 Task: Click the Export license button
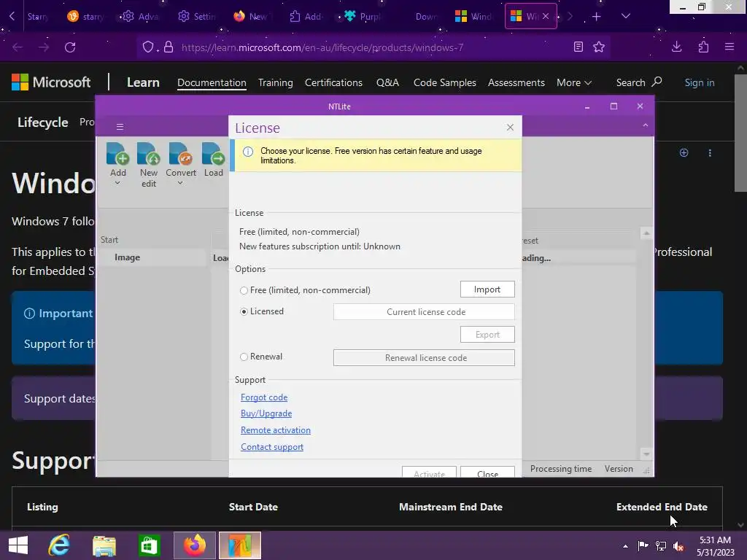[x=487, y=334]
